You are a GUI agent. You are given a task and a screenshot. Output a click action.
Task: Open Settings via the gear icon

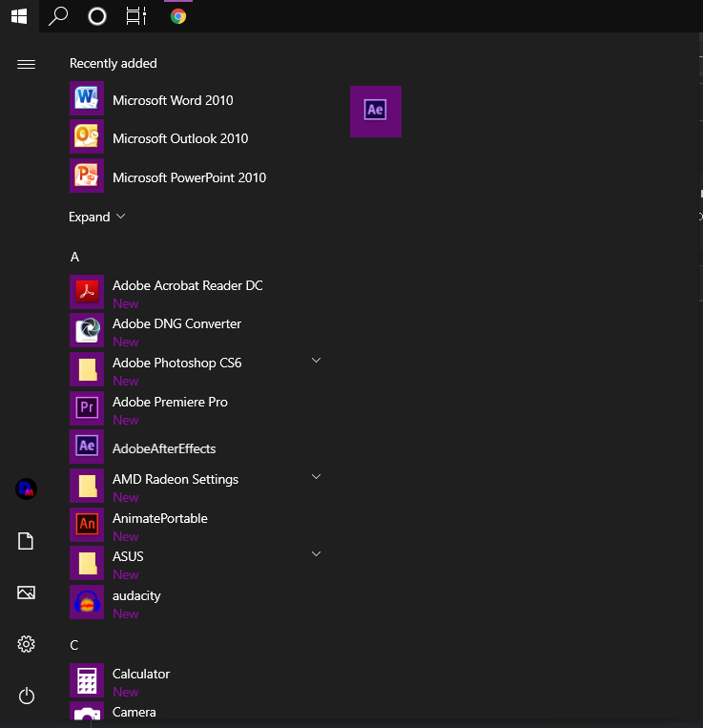tap(26, 645)
